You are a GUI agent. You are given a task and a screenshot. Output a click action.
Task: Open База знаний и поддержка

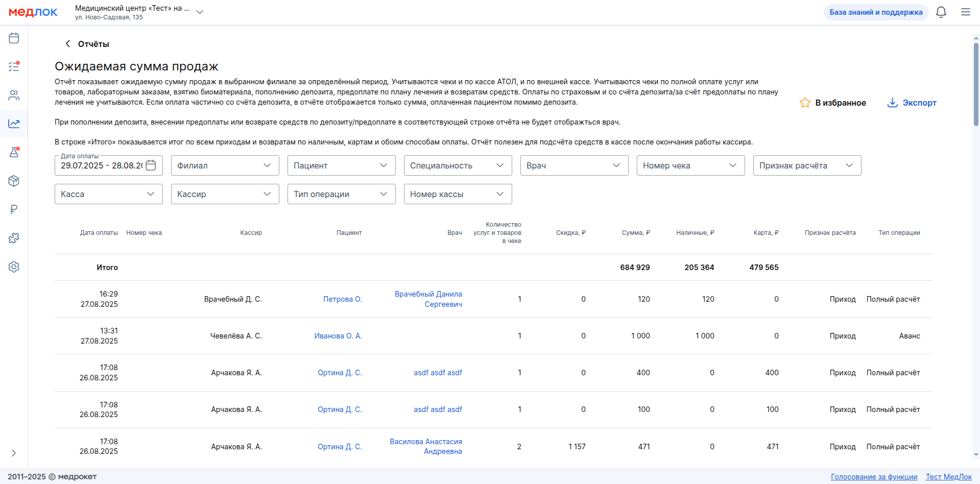(876, 12)
